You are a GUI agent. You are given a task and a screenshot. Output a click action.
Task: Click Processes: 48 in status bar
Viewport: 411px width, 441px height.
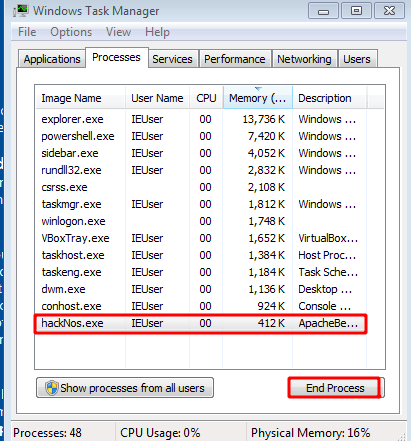[x=47, y=433]
